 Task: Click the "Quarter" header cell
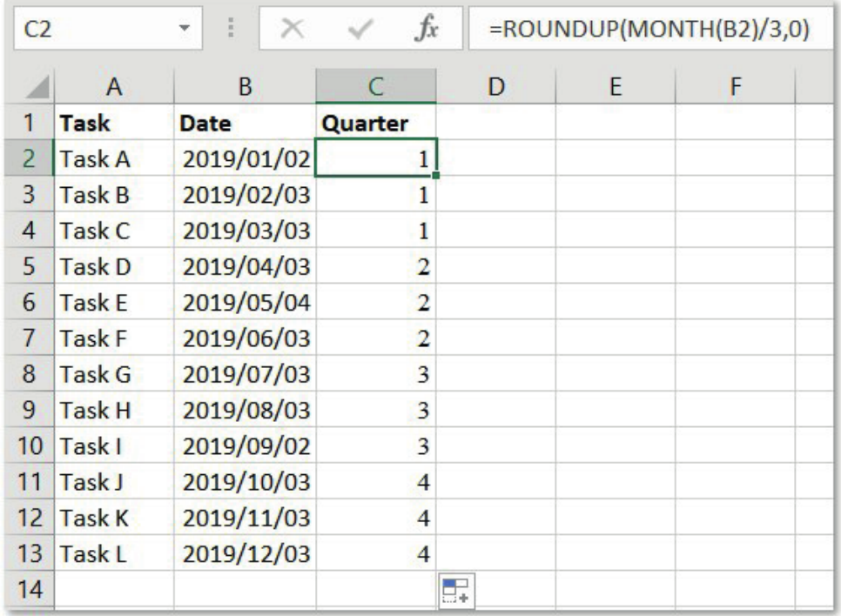(376, 123)
